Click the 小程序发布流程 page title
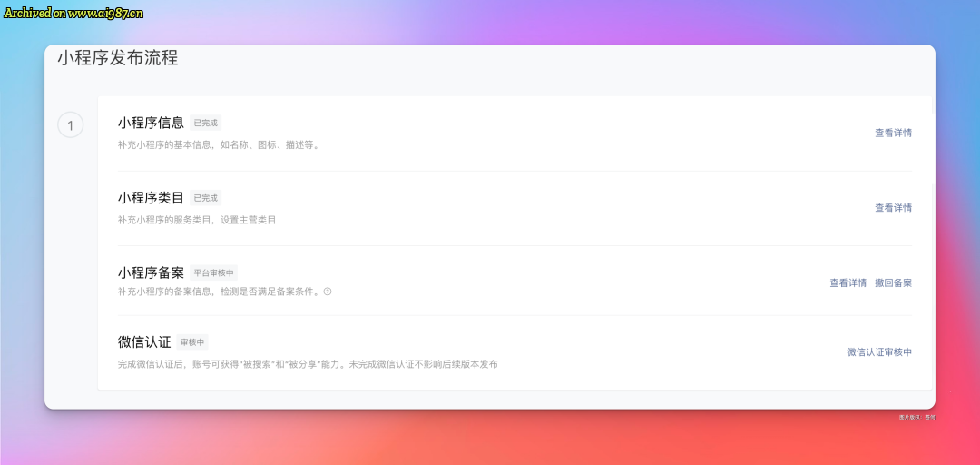The image size is (980, 465). tap(118, 58)
